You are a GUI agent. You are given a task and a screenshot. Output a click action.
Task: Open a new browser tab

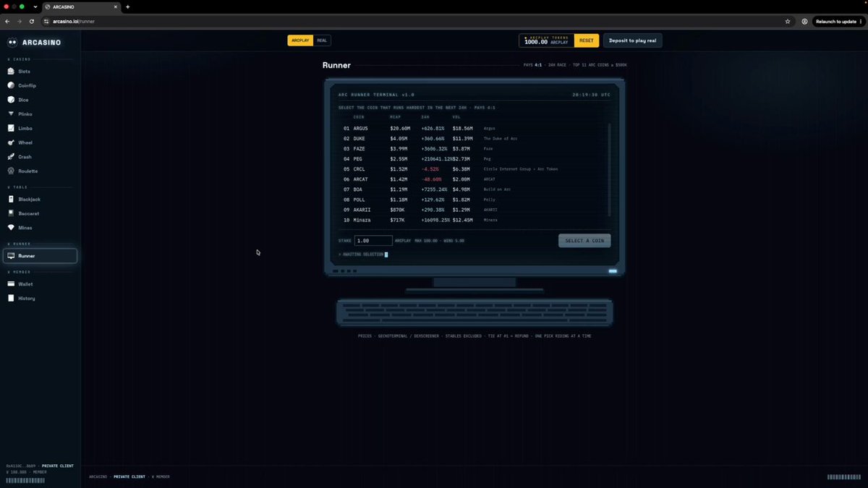click(128, 7)
